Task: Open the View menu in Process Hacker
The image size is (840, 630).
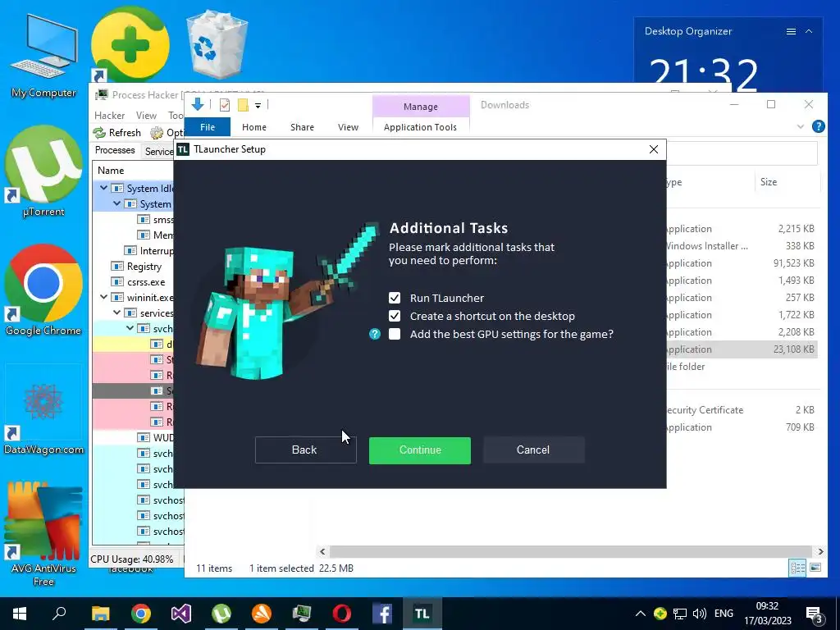Action: 146,116
